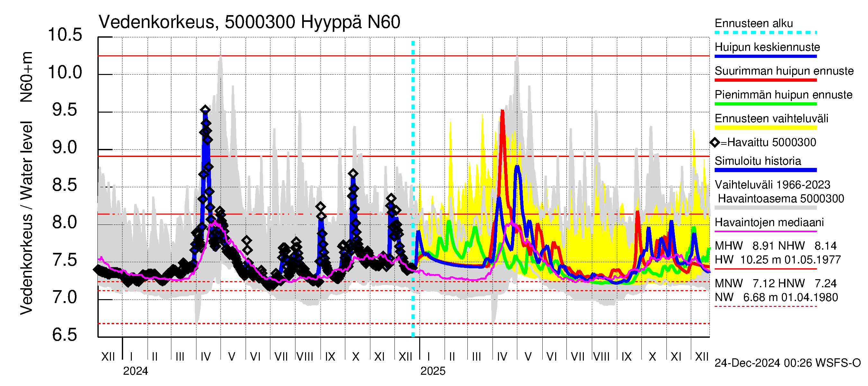Click the y-axis value '8.5'
The height and width of the screenshot is (386, 868).
[65, 185]
